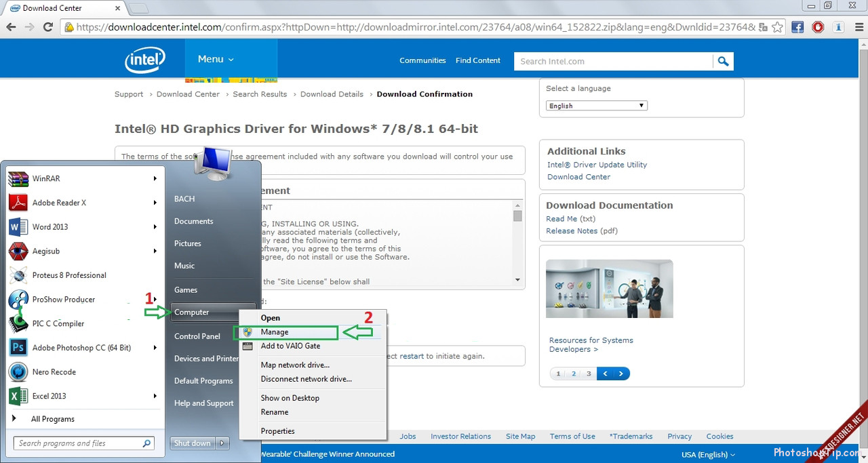Open Chrome hamburger menu
The height and width of the screenshot is (463, 868).
click(859, 27)
